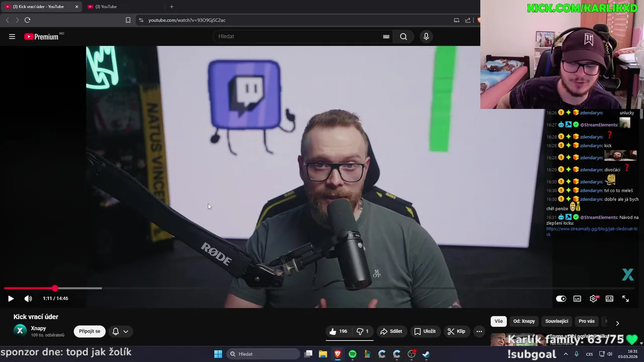Click StreamElements name on the Návod na zlepšení kicku message

pos(599,217)
